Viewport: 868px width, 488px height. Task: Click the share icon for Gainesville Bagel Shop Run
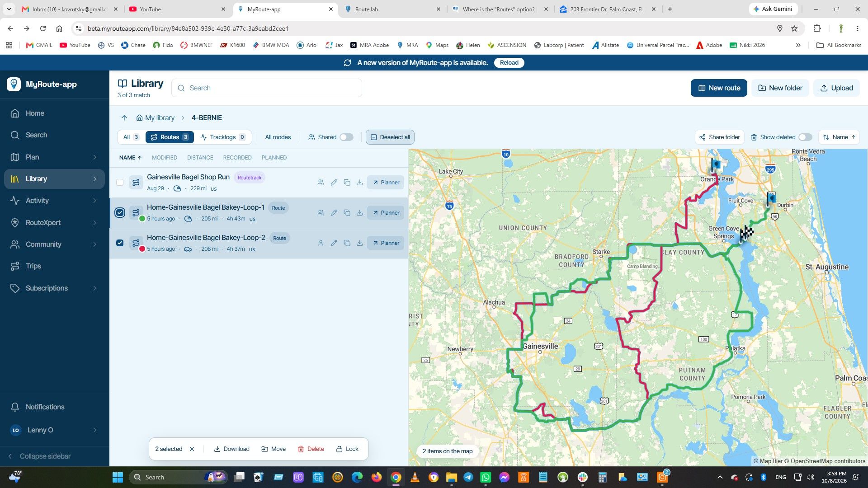point(321,183)
